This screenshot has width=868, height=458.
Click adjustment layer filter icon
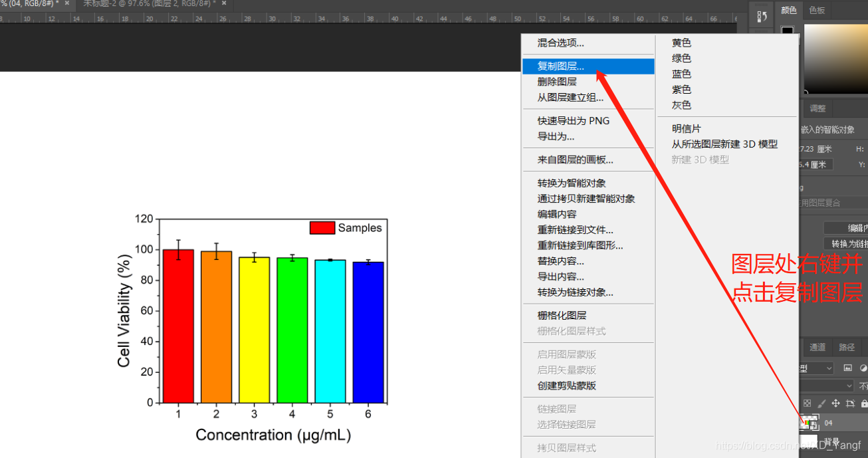[863, 368]
